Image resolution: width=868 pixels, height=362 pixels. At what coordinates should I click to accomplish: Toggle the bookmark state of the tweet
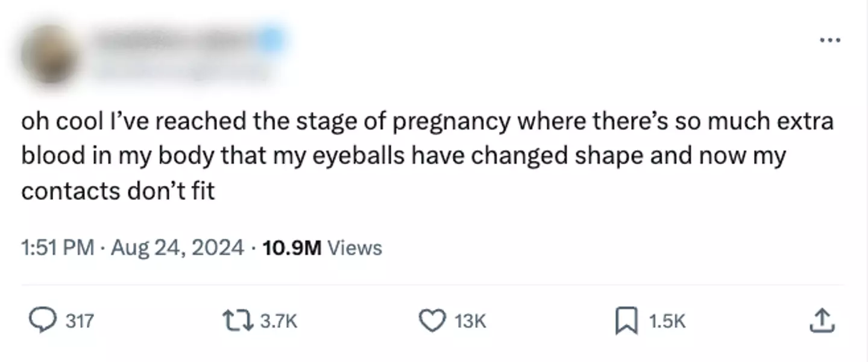627,321
